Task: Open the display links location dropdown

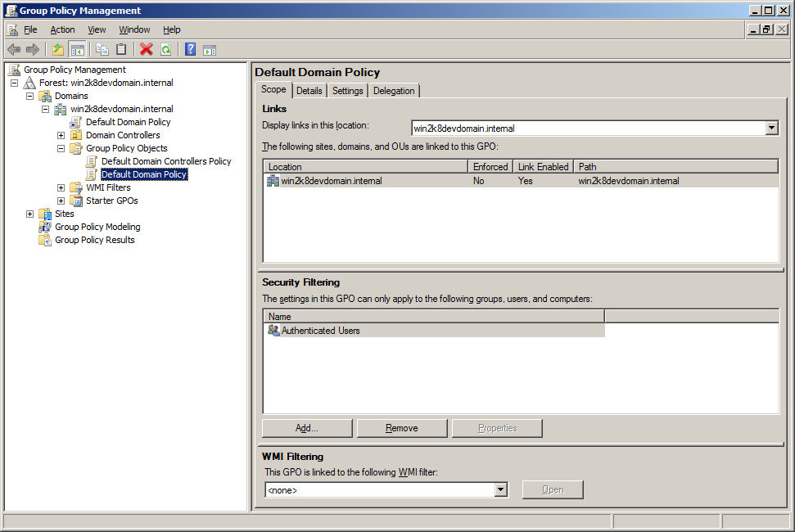Action: pyautogui.click(x=771, y=128)
